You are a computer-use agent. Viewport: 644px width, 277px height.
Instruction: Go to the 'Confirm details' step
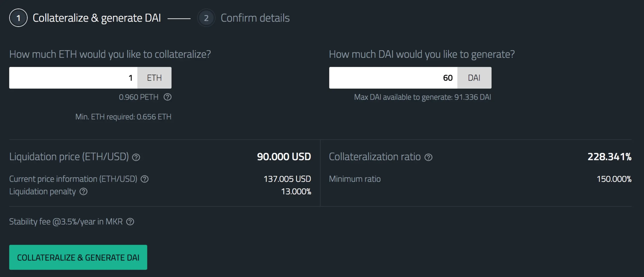click(x=255, y=18)
